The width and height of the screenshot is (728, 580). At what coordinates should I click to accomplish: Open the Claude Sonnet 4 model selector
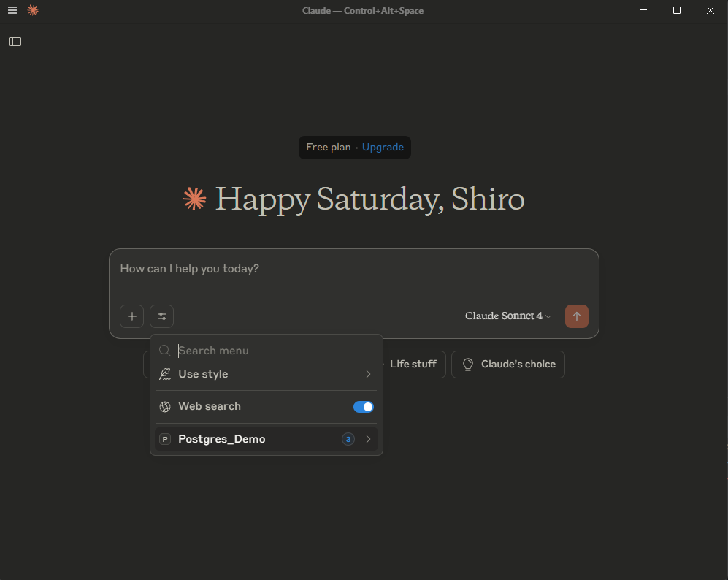508,316
